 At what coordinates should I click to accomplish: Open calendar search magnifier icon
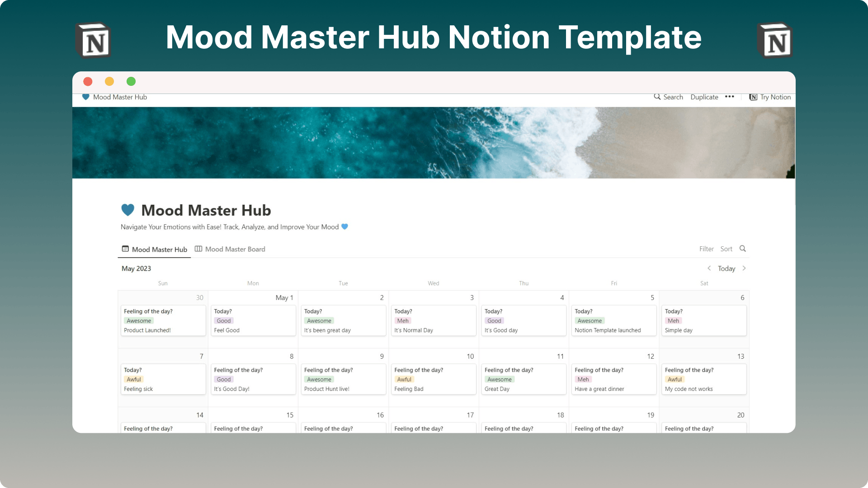(x=742, y=249)
